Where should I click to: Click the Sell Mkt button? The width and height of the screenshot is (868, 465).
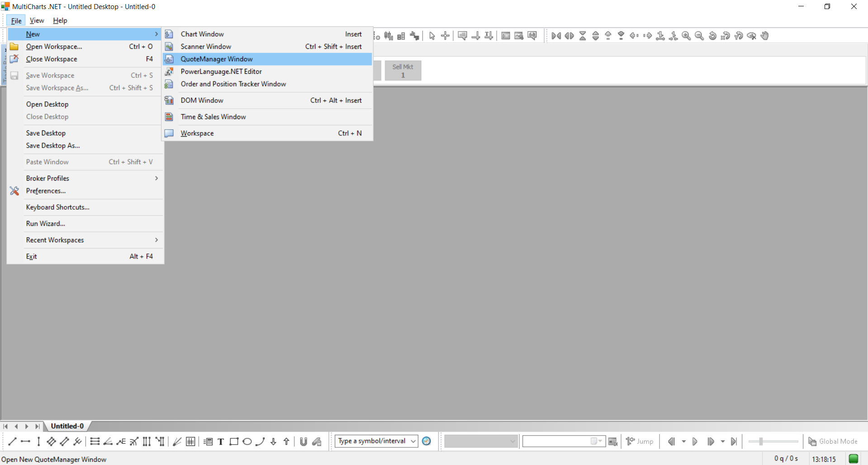(x=403, y=71)
